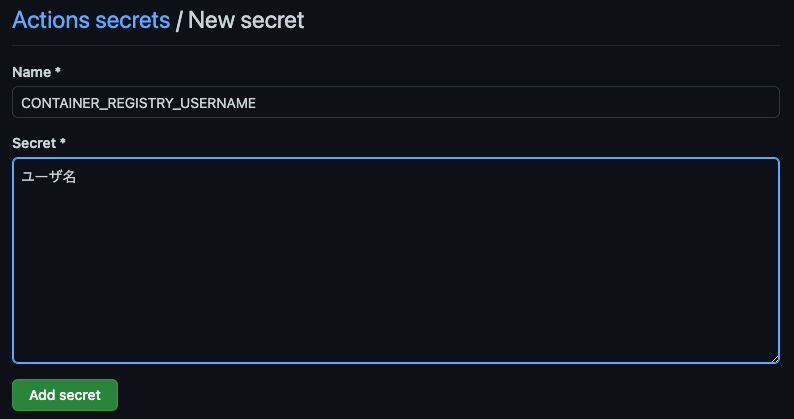The width and height of the screenshot is (794, 419).
Task: Click the word CONTAINER in Name field
Action: pos(60,103)
